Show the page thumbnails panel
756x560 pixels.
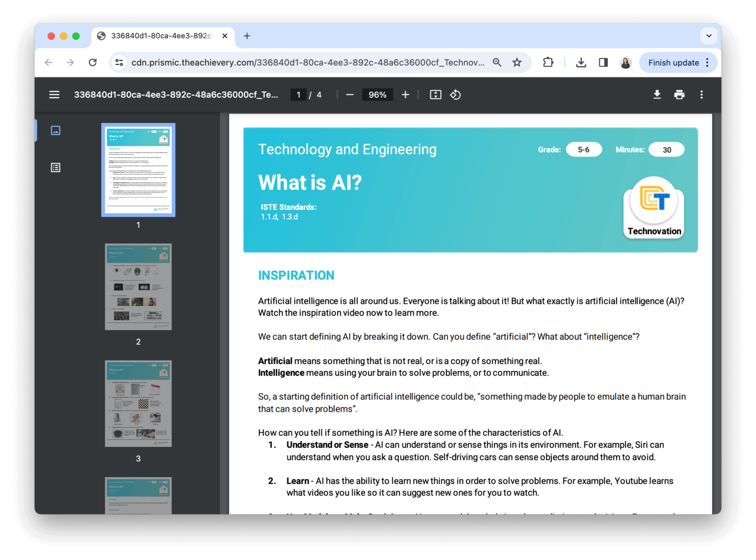click(55, 130)
